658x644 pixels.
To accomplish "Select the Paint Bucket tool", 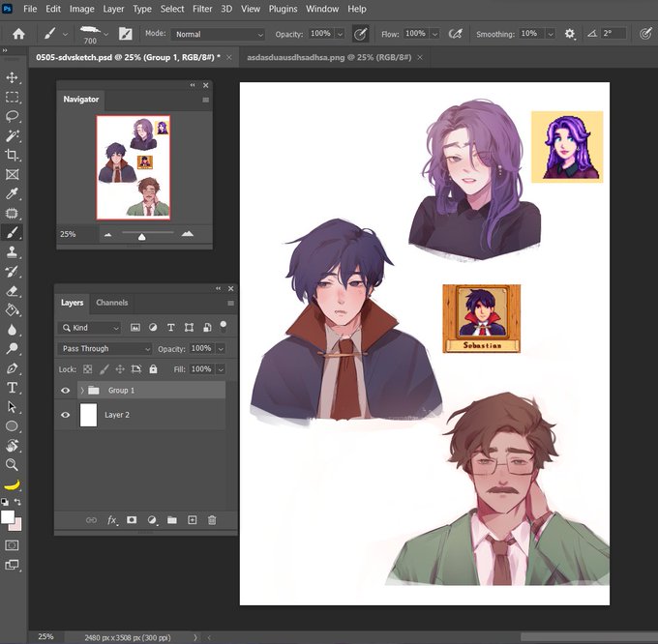I will [x=12, y=310].
